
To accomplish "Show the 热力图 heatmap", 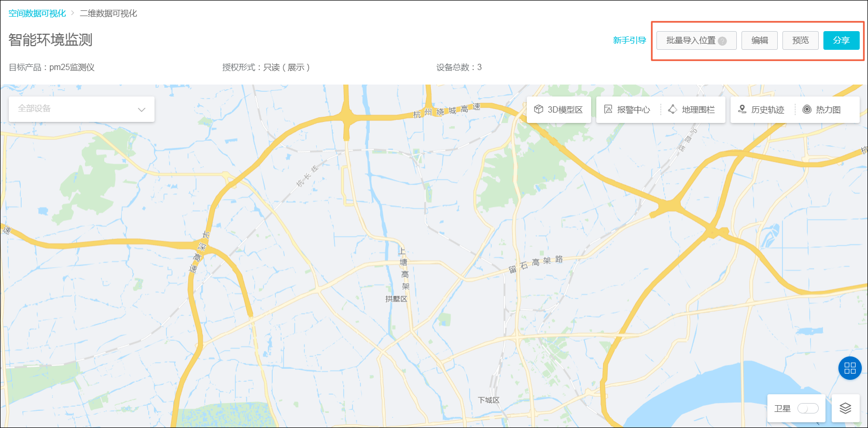I will [x=822, y=109].
